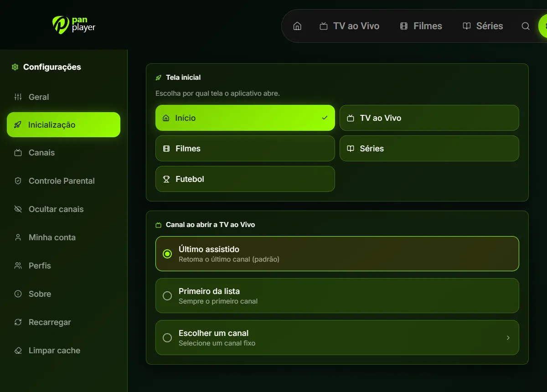
Task: Click 'Retoma o último canal (padrão)' text
Action: tap(229, 259)
